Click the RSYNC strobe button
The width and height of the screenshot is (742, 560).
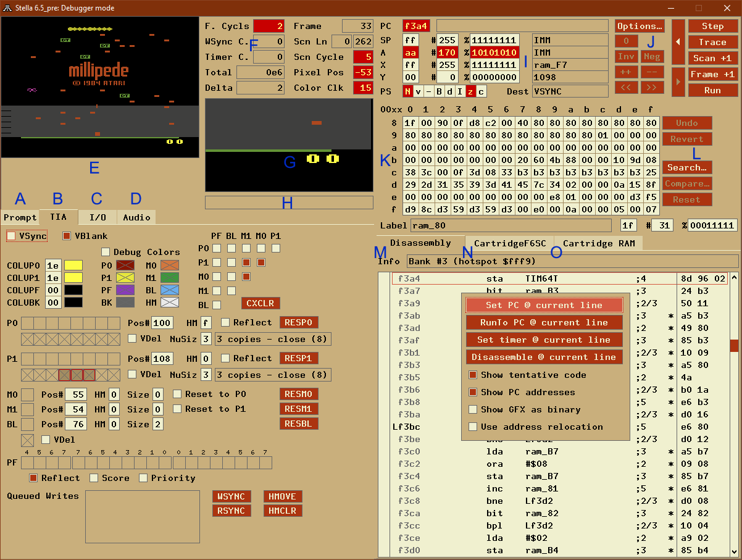[231, 511]
